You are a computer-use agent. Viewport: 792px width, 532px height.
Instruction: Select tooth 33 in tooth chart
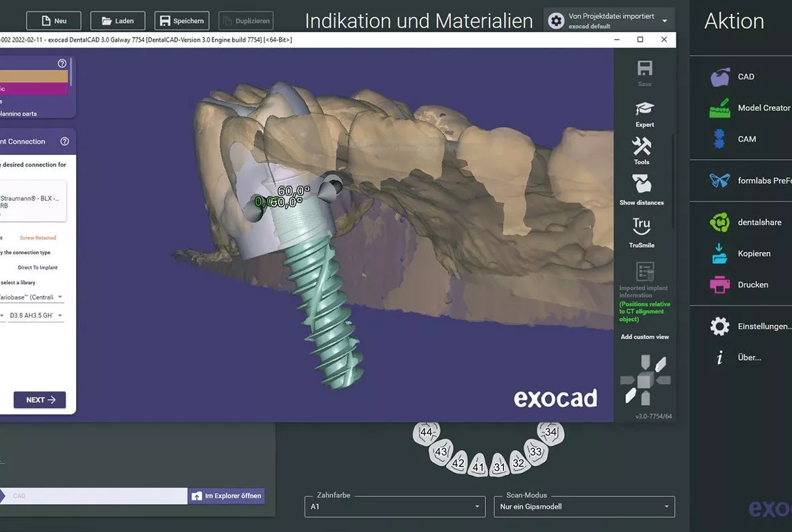[536, 451]
